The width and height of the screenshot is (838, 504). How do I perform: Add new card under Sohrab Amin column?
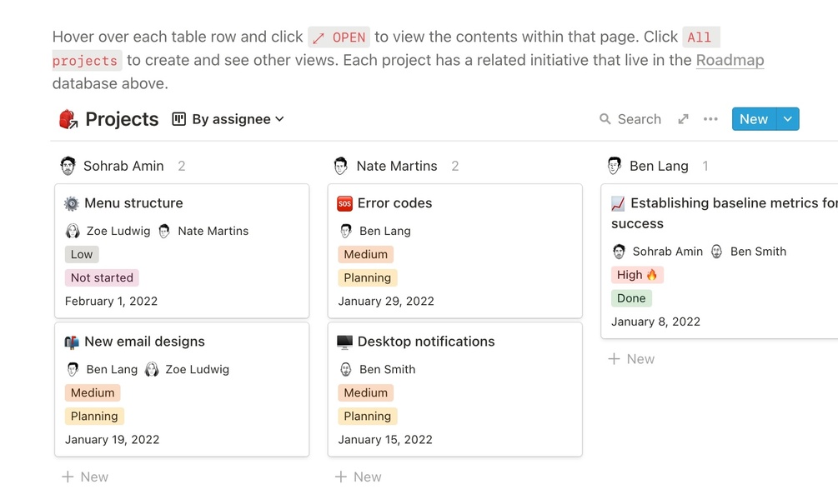coord(84,477)
